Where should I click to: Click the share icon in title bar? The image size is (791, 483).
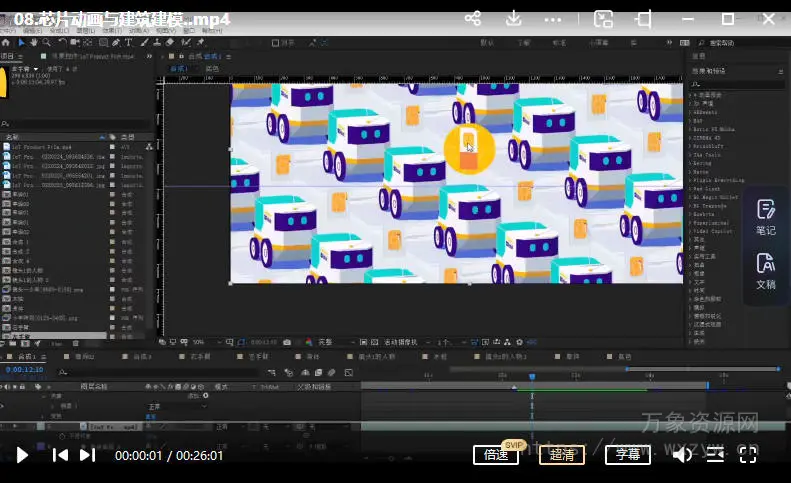click(x=473, y=19)
